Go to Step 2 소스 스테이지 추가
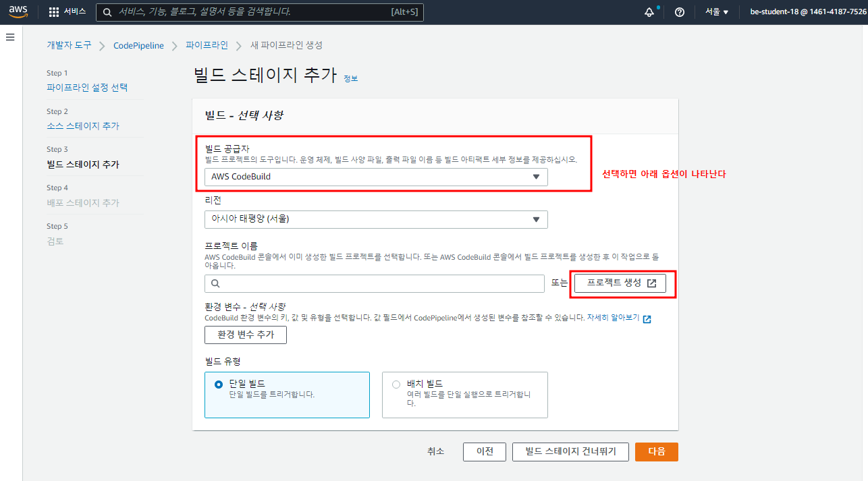Image resolution: width=868 pixels, height=481 pixels. click(x=83, y=126)
